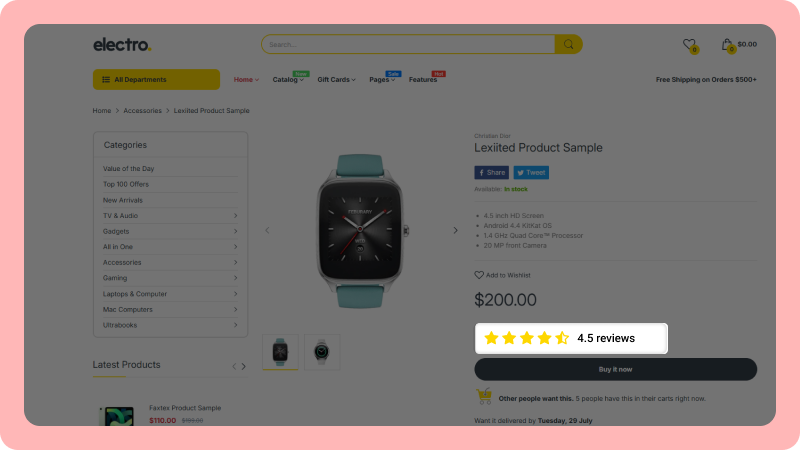Show previous product image arrow
800x450 pixels.
[267, 231]
